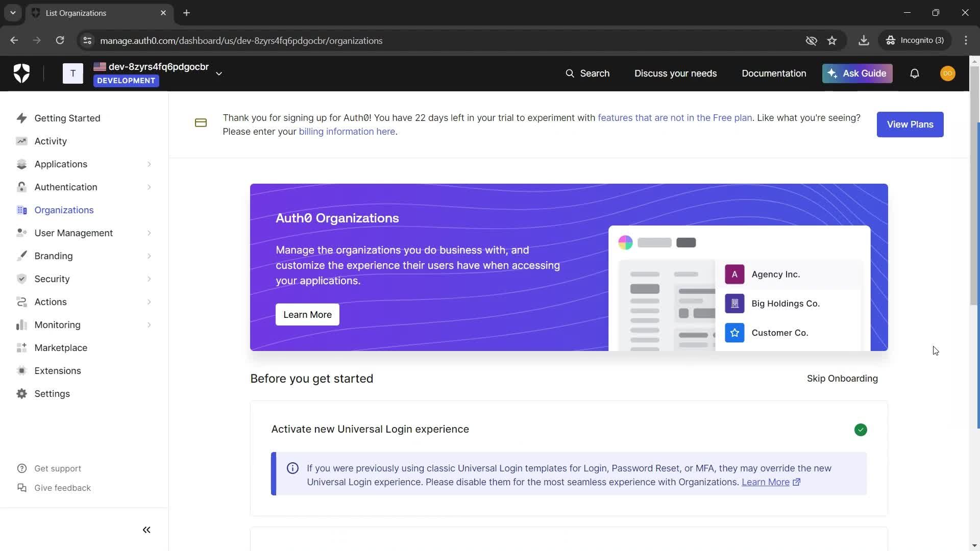The height and width of the screenshot is (551, 980).
Task: Open the Getting Started page
Action: click(67, 118)
